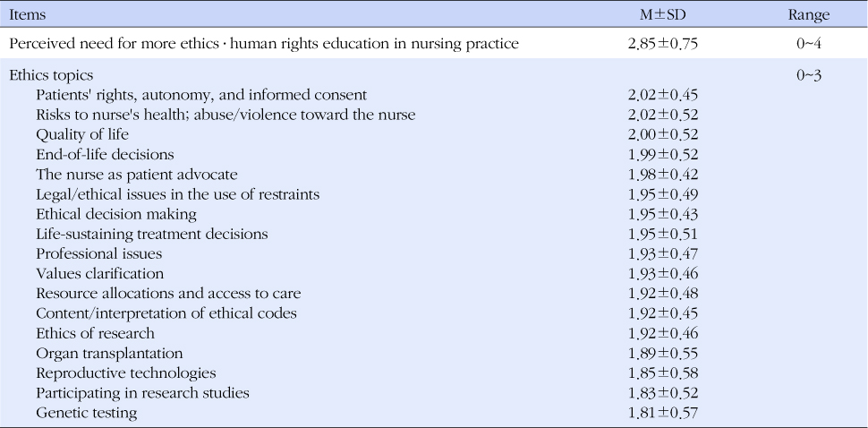Select 'Ethical decision making' row text

pyautogui.click(x=116, y=214)
